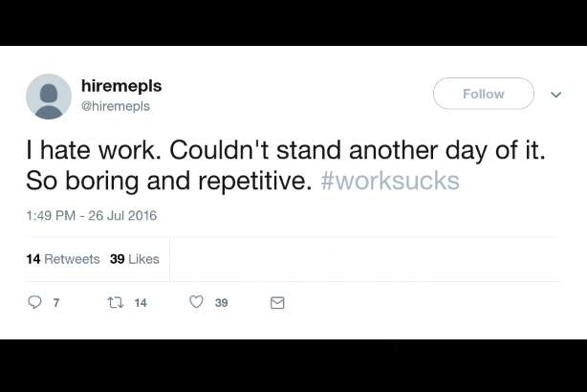Screen dimensions: 587x392
Task: Click the hiremepls profile avatar
Action: 49,97
